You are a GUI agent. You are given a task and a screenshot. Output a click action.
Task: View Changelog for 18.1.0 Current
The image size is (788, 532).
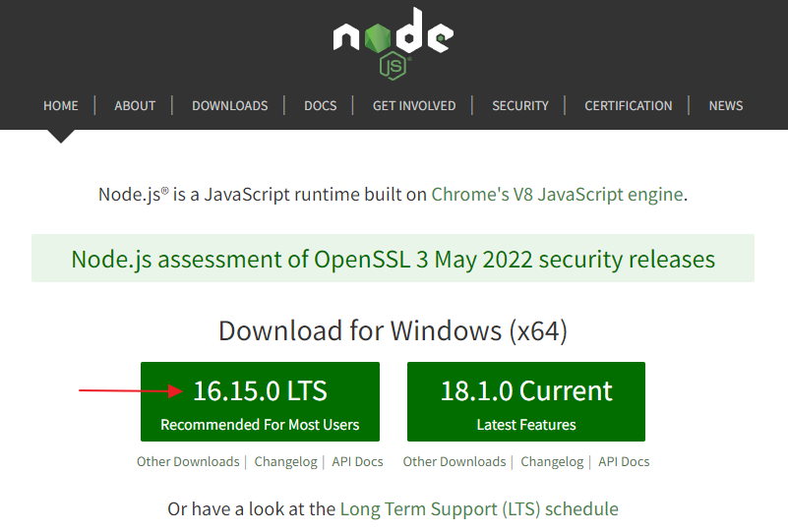click(x=552, y=461)
